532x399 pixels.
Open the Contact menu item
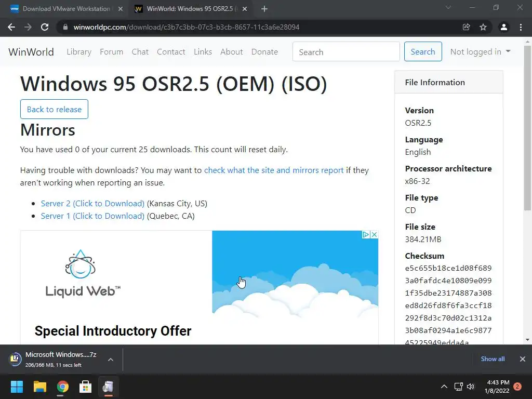[x=171, y=52]
